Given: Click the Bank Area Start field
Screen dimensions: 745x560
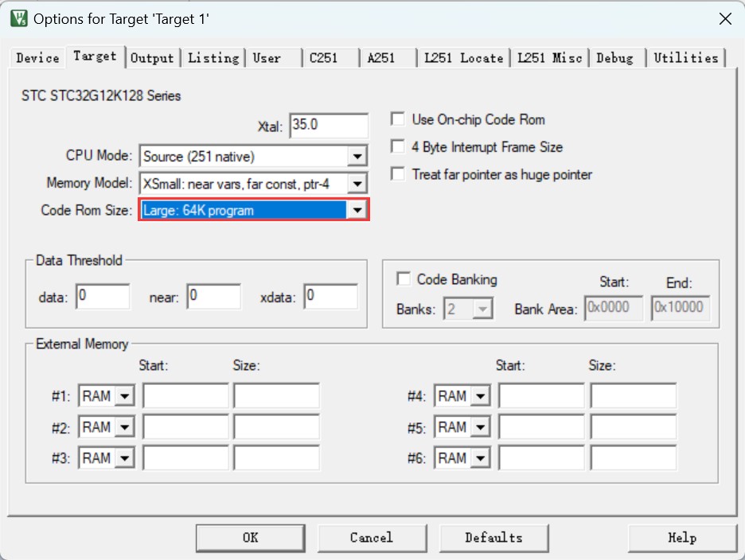Looking at the screenshot, I should click(614, 309).
